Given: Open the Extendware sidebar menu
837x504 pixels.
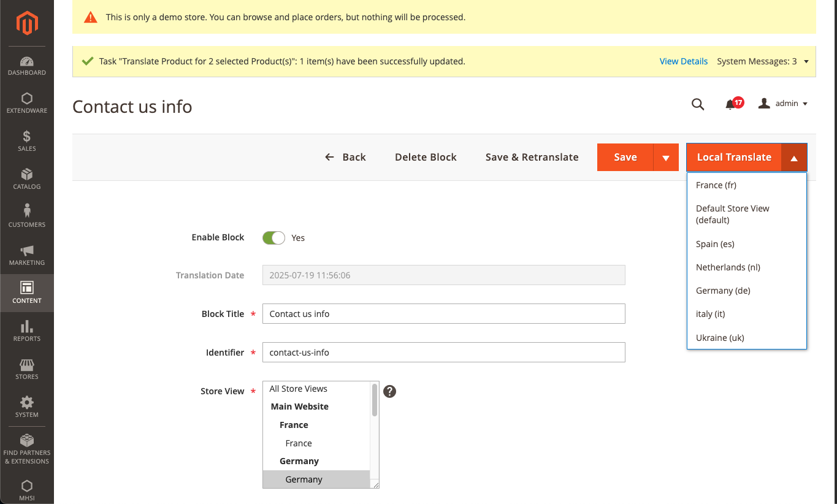Looking at the screenshot, I should click(x=27, y=104).
